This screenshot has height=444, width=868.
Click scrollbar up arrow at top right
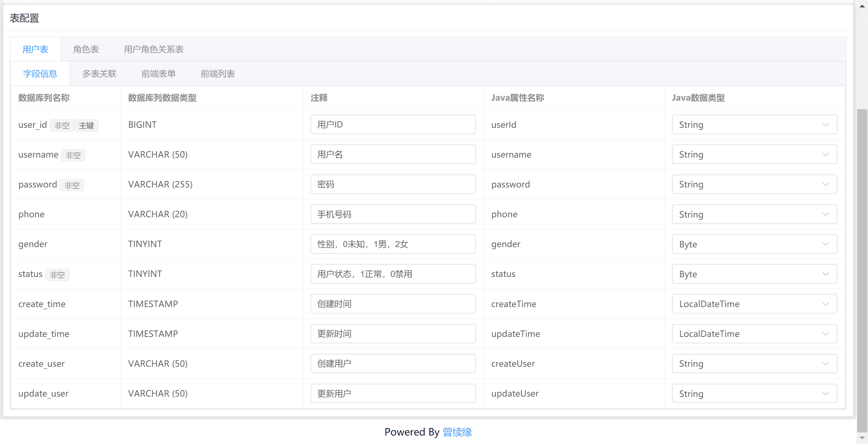coord(862,6)
